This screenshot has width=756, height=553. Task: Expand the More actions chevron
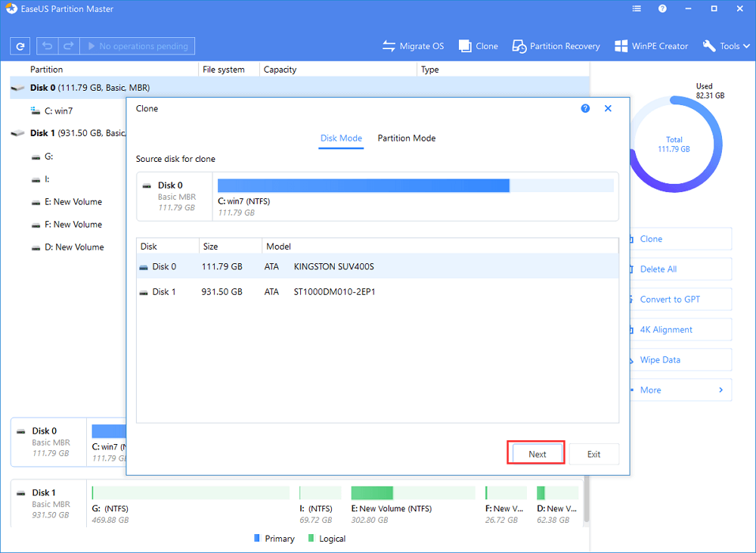(x=720, y=390)
